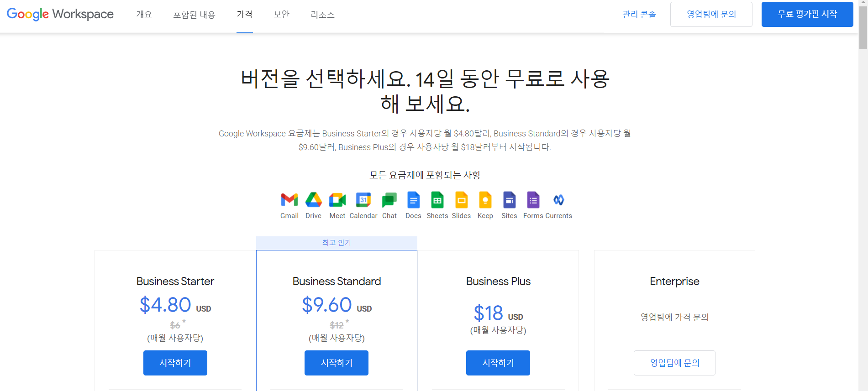Click the Calendar icon
The height and width of the screenshot is (391, 868).
tap(363, 200)
